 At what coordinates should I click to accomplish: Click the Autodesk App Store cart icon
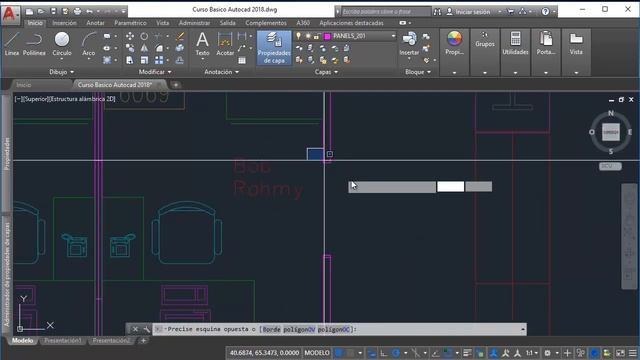pyautogui.click(x=510, y=12)
